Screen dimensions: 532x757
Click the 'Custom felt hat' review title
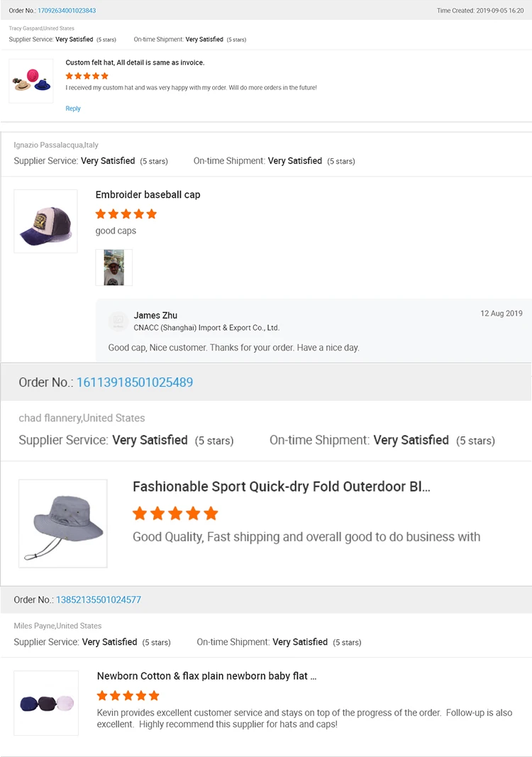[x=135, y=63]
